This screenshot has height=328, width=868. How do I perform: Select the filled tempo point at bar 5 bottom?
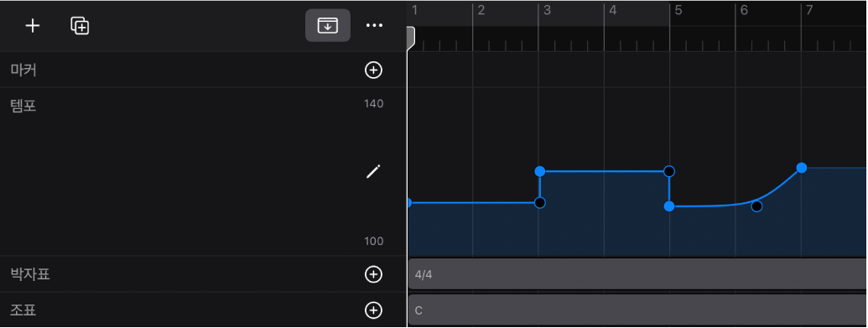click(x=669, y=206)
